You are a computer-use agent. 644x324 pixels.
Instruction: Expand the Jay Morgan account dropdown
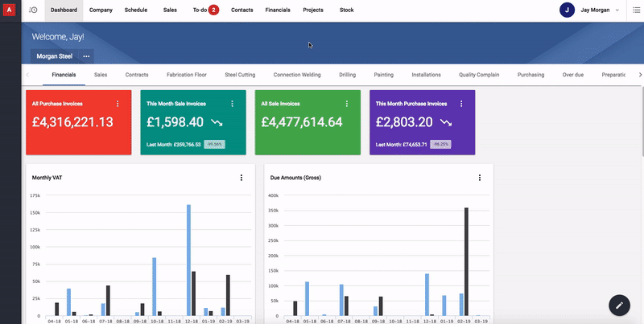(x=617, y=10)
